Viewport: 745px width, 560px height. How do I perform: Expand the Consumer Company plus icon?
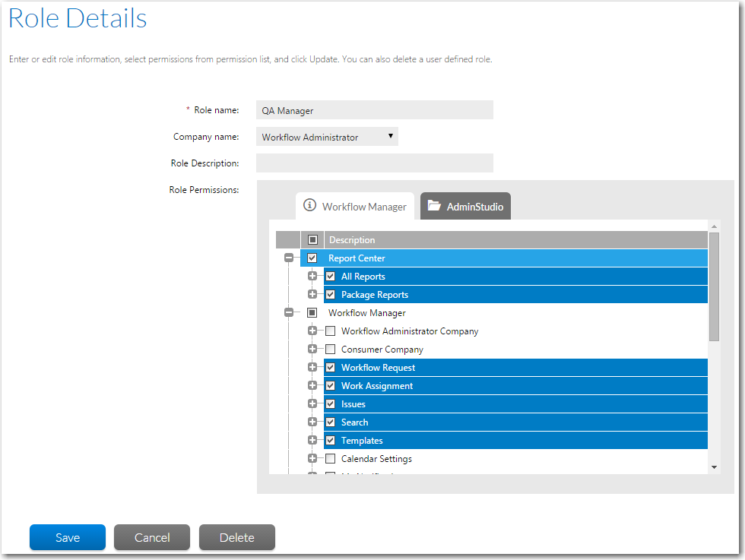(312, 350)
